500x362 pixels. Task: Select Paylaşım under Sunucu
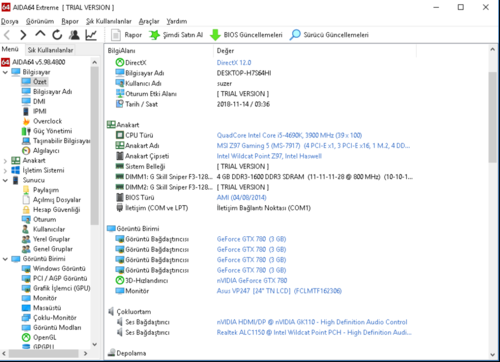point(40,190)
